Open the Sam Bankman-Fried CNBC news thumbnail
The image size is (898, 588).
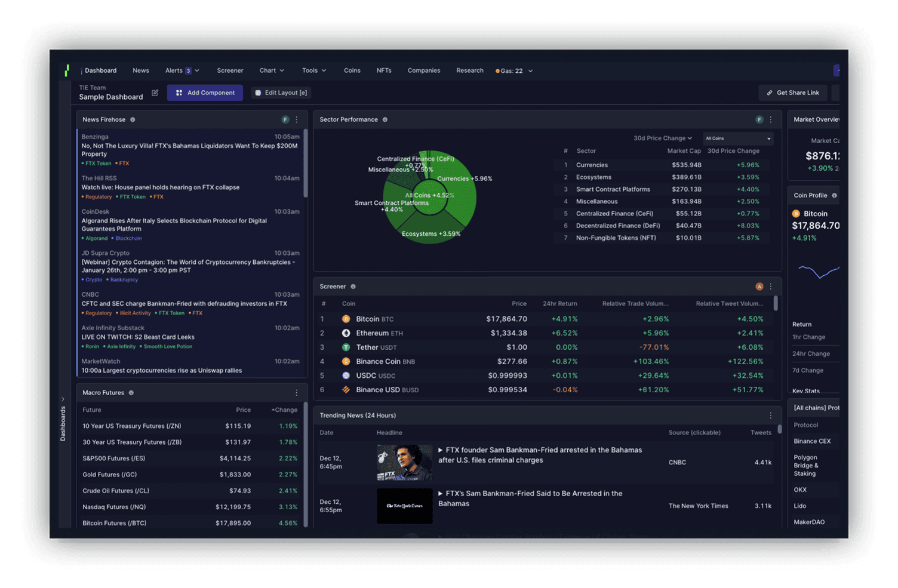(x=404, y=463)
